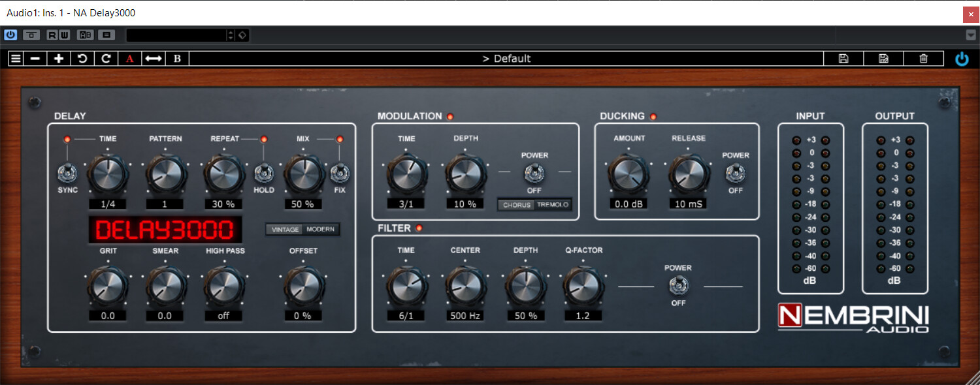Click the Filter TIME knob
Screen dimensions: 980x385
coord(406,286)
